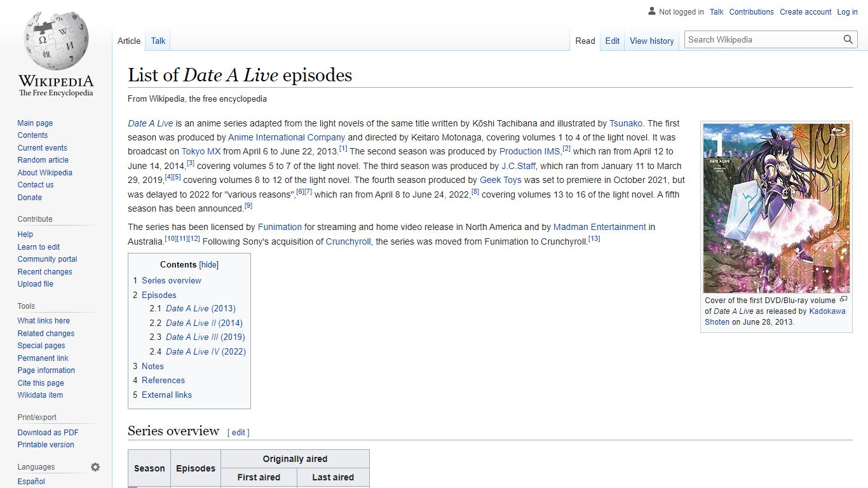Open the View history tab
The image size is (868, 488).
[652, 41]
